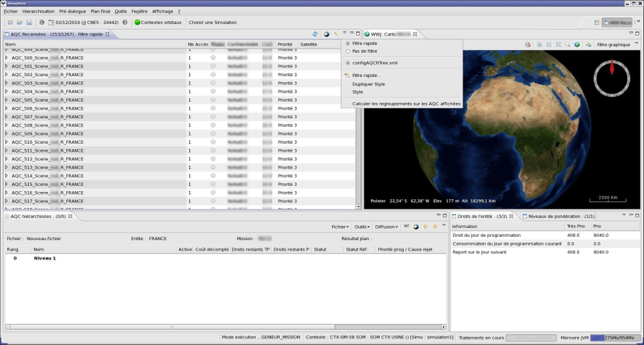Click the Mémoire JVM usage bar
Screen dimensions: 644x345
613,338
